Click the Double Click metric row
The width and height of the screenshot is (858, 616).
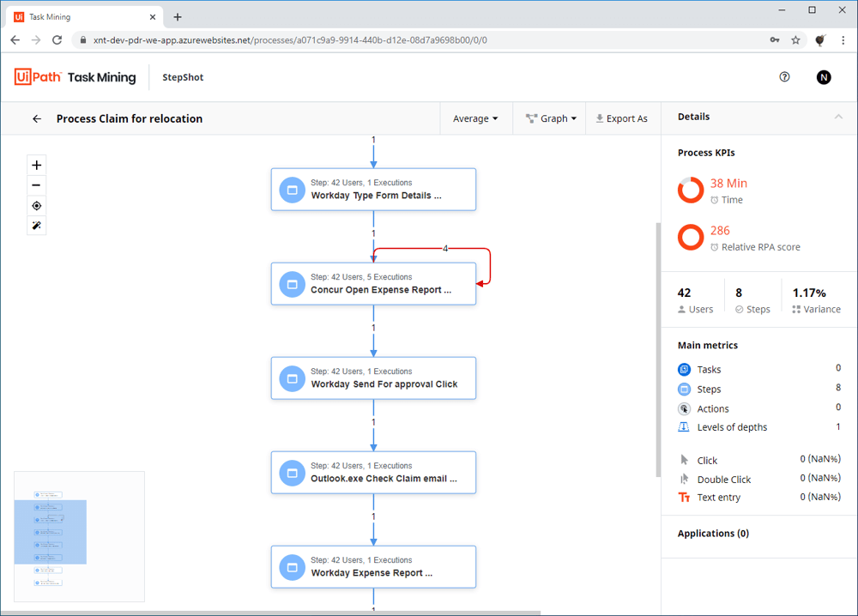coord(759,480)
